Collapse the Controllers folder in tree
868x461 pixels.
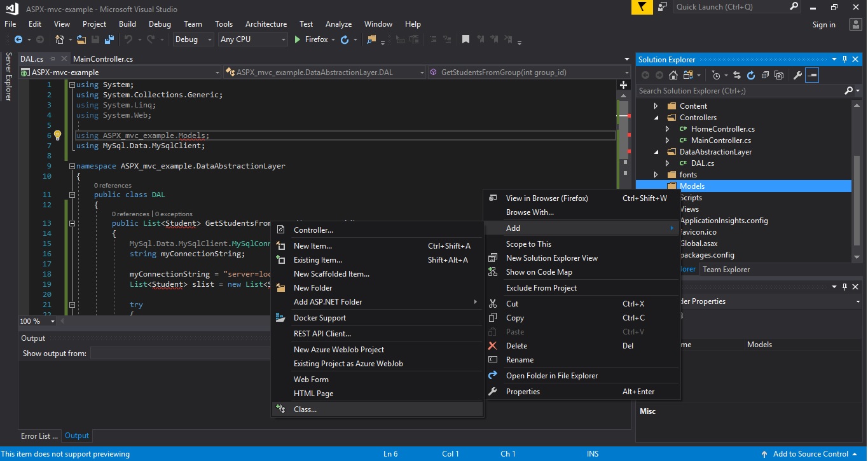[x=657, y=118]
